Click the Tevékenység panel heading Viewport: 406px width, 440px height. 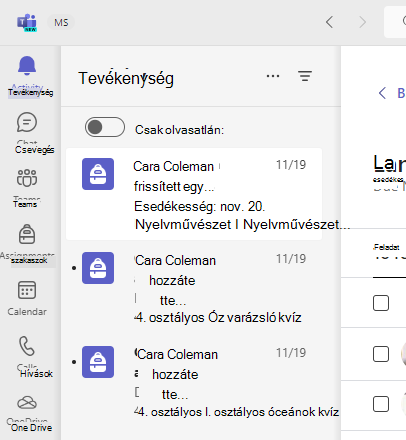click(126, 78)
